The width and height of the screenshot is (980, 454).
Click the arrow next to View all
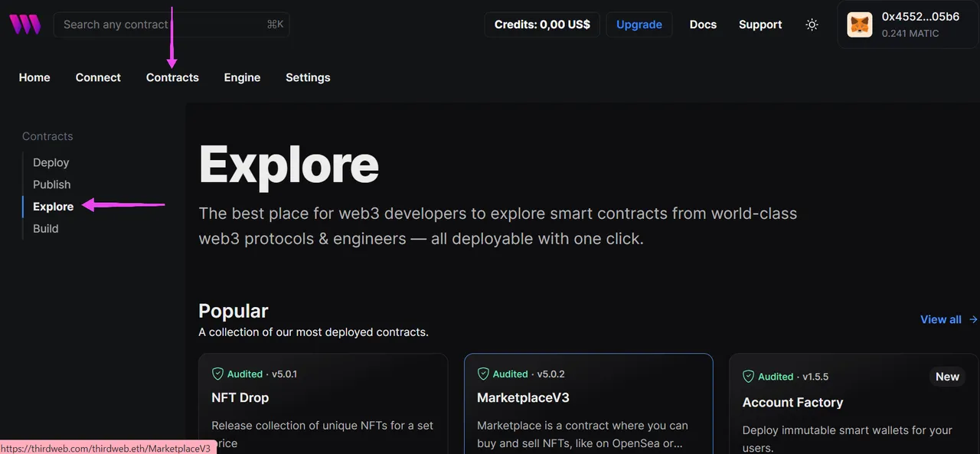(973, 319)
